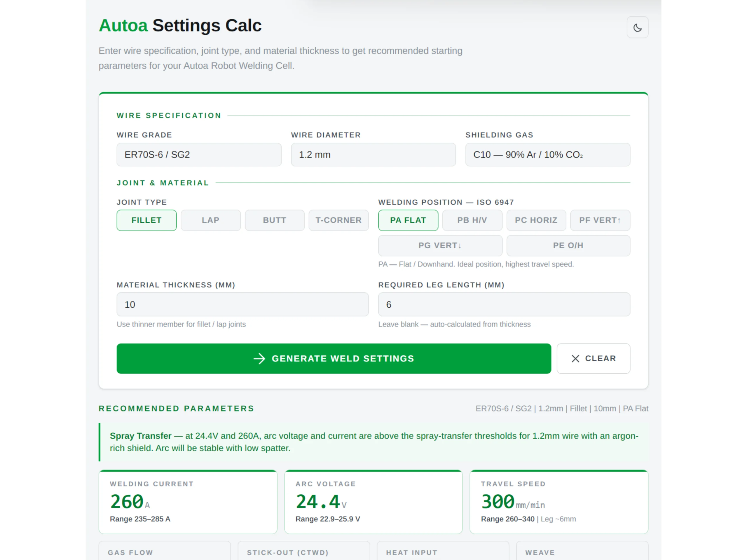Image resolution: width=747 pixels, height=560 pixels.
Task: Click the 'ER70S-6 / SG2 | 1.2mm | Fillet' summary line
Action: [562, 408]
